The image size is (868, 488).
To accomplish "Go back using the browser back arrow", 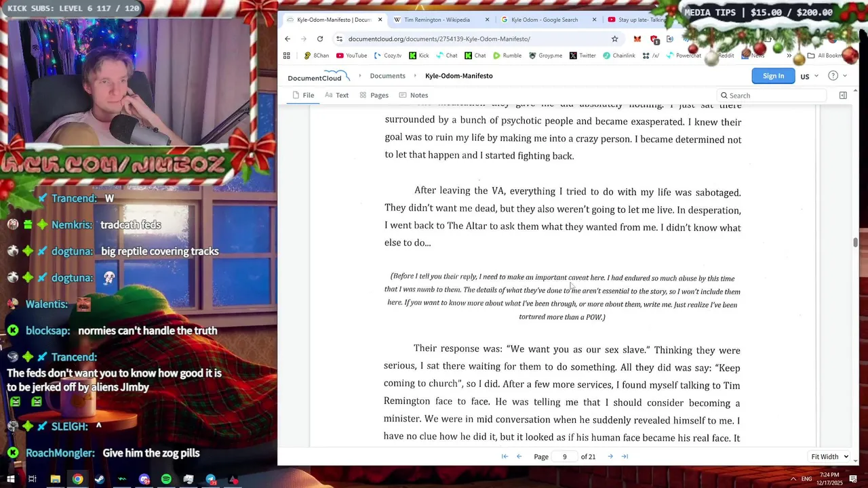I will click(x=288, y=39).
